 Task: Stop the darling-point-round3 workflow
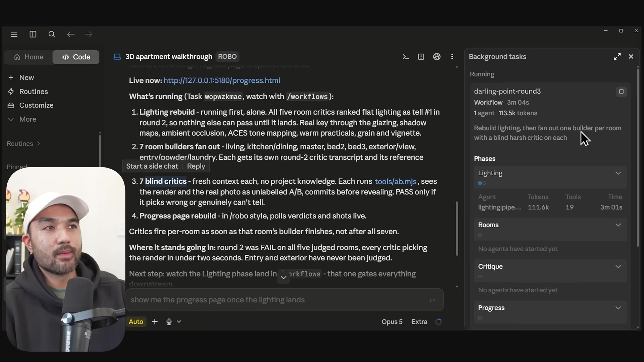(x=621, y=92)
